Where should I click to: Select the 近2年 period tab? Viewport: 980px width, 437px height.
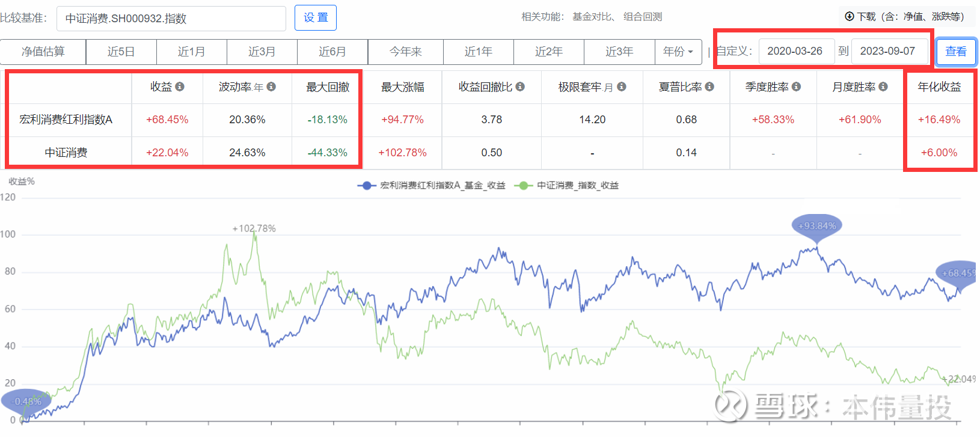coord(549,52)
